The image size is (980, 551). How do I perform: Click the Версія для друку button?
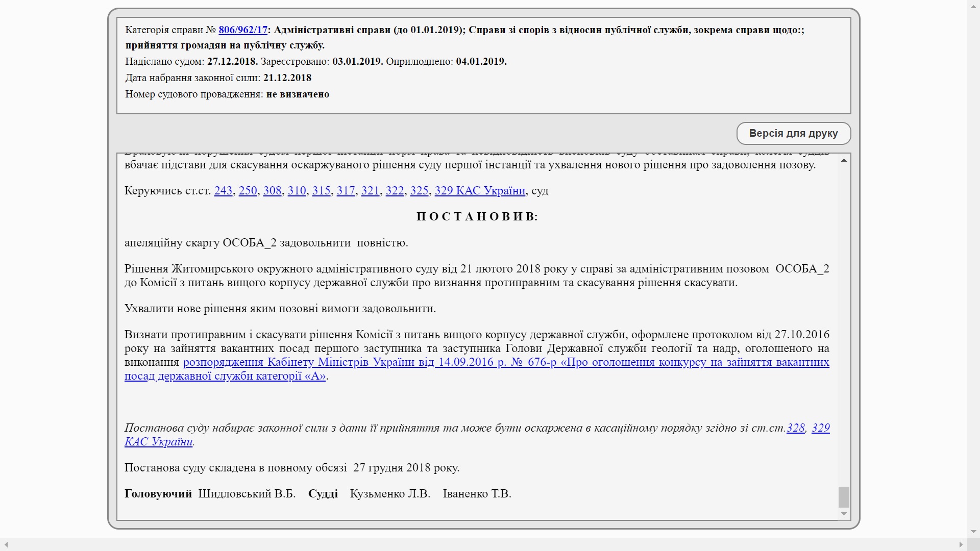click(794, 133)
